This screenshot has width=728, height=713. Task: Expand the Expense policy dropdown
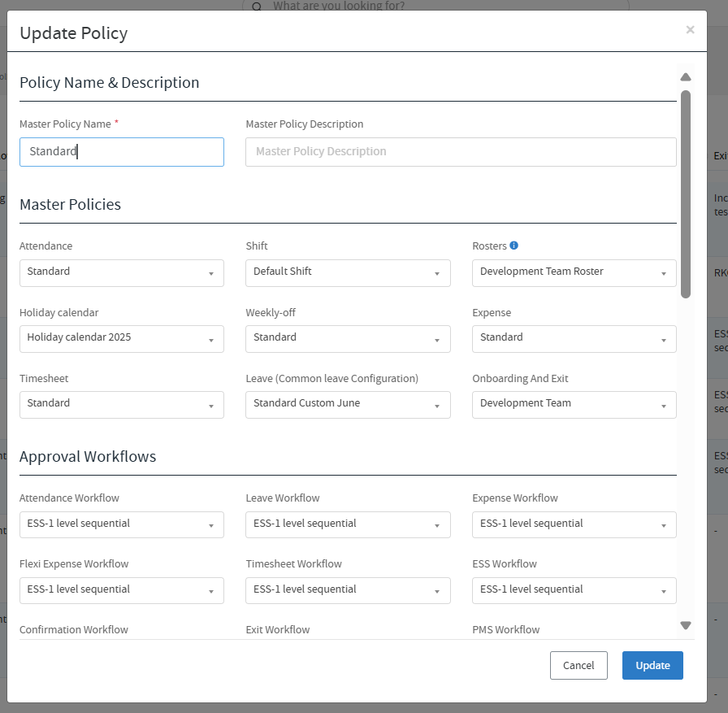pyautogui.click(x=574, y=338)
